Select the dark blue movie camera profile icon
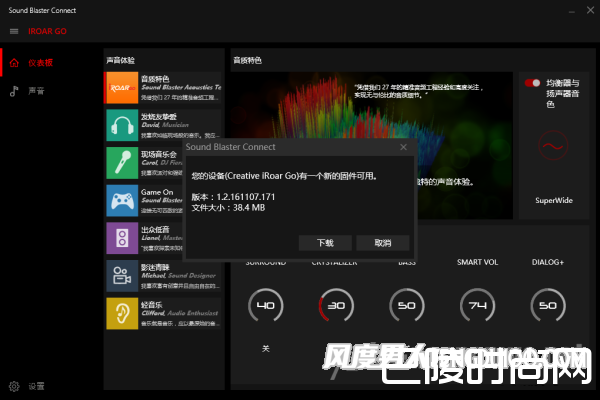This screenshot has height=400, width=600. [x=122, y=276]
